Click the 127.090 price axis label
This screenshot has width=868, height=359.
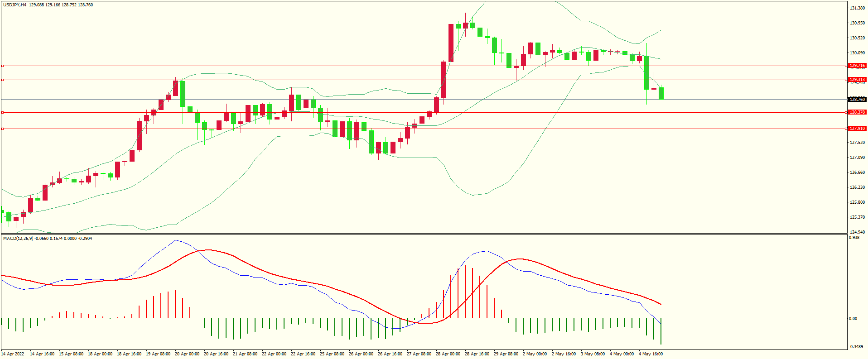[x=857, y=158]
